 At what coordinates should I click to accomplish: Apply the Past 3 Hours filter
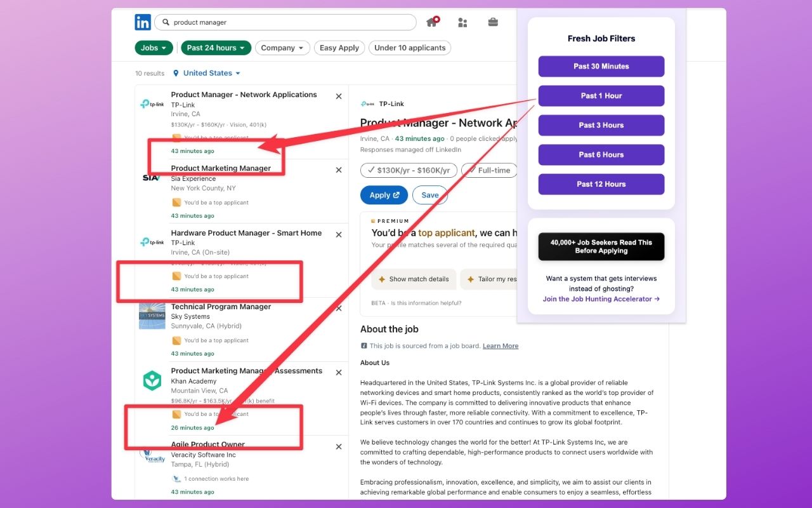(x=601, y=125)
